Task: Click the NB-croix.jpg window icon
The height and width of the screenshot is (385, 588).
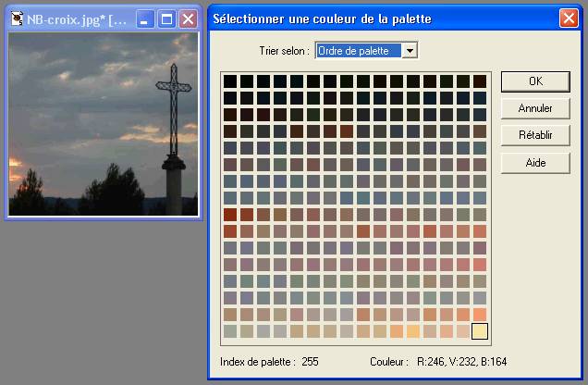Action: 17,19
